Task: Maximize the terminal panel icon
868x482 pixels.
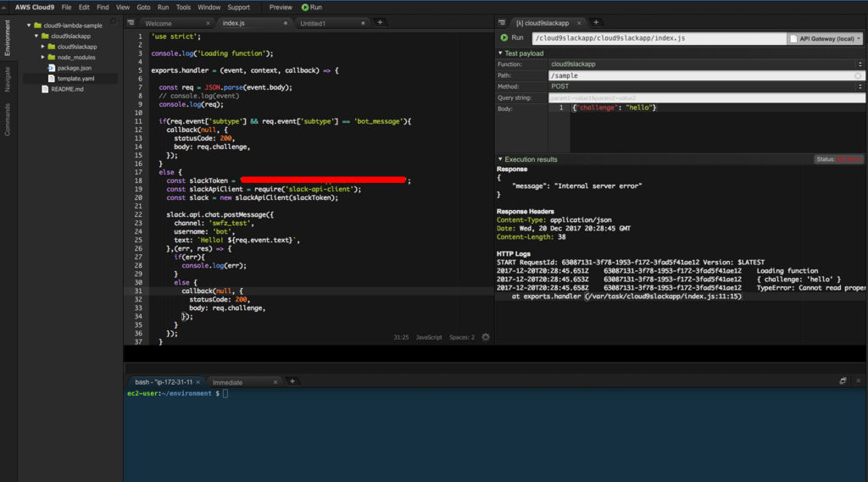Action: (x=843, y=380)
